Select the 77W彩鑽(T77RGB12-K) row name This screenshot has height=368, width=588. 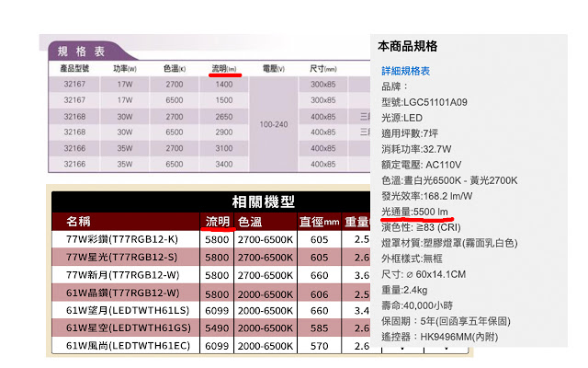tap(122, 239)
